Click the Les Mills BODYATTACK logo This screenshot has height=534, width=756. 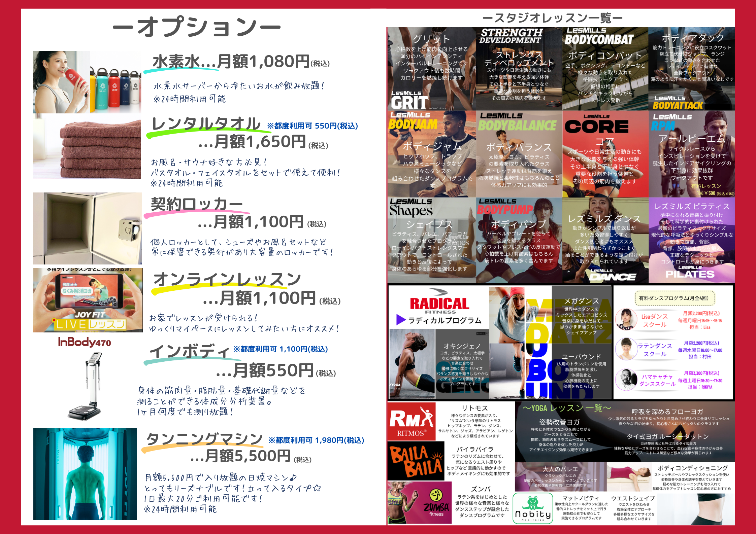[678, 103]
